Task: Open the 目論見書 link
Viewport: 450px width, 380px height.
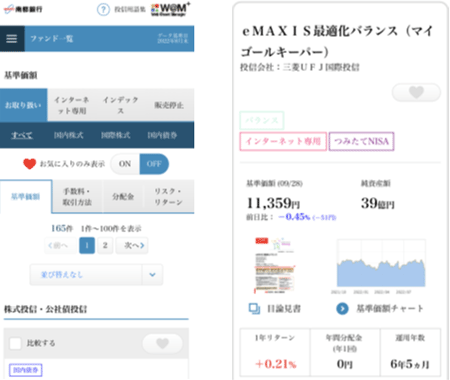Action: point(284,309)
